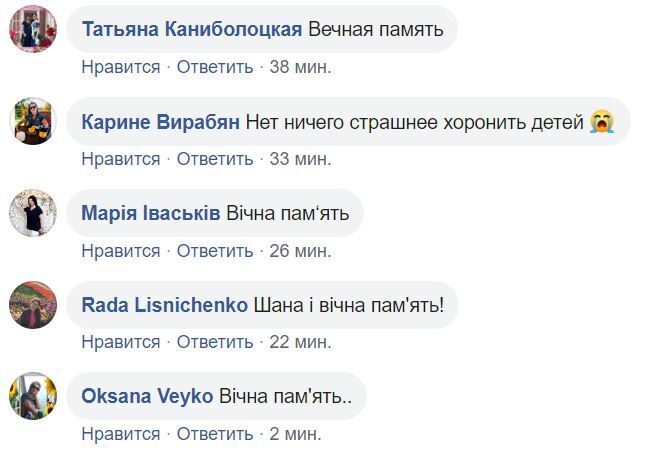The height and width of the screenshot is (456, 653).
Task: Open Rada Lisnichenko's profile name link
Action: click(x=164, y=305)
